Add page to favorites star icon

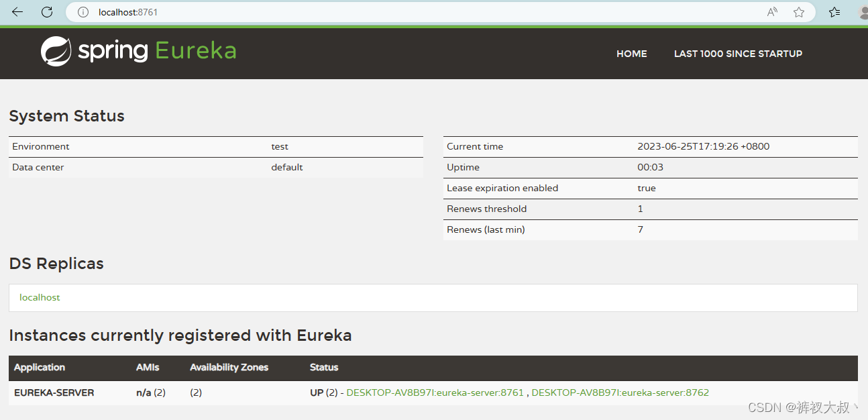(799, 12)
